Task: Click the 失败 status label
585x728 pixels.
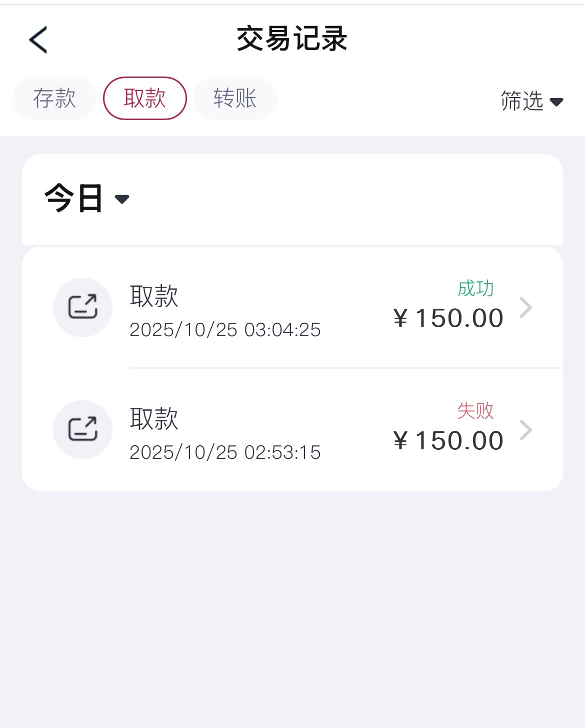Action: pyautogui.click(x=475, y=411)
